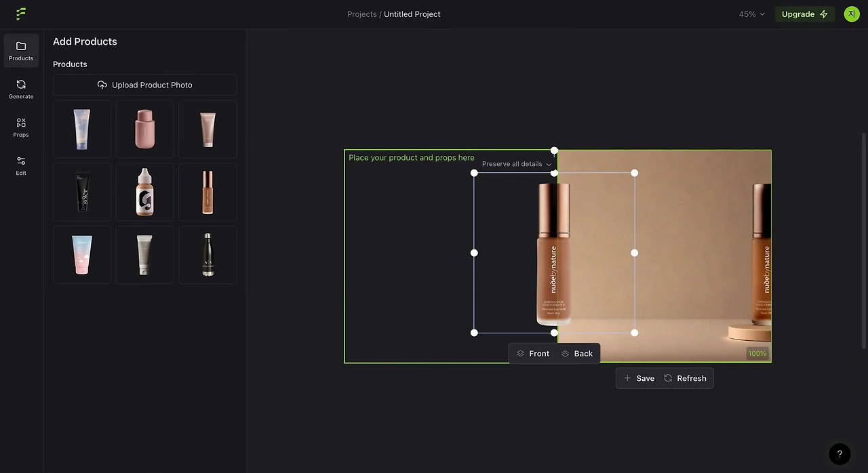
Task: Open the Props sidebar tab
Action: tap(21, 127)
